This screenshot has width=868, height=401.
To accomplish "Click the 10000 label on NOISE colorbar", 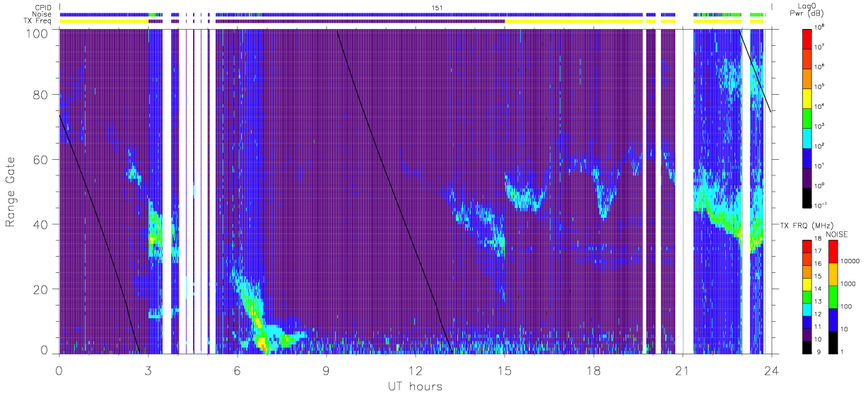I will [850, 261].
